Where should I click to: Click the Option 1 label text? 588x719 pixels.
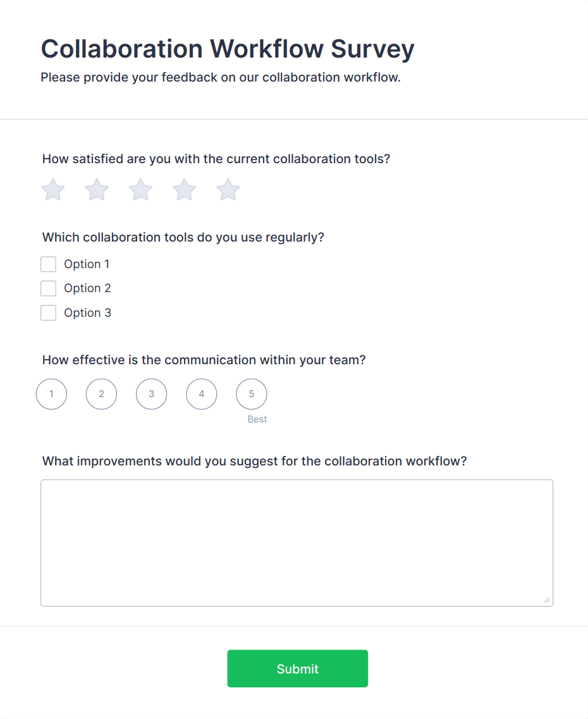87,264
